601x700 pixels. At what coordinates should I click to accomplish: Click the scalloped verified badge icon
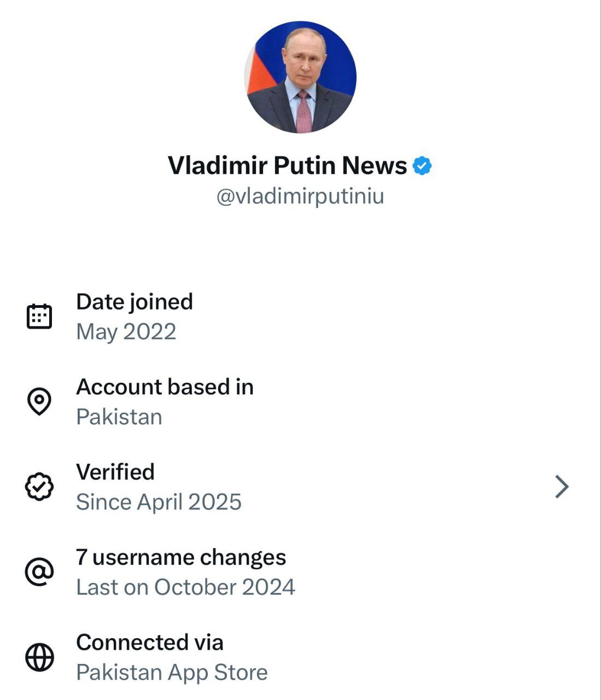pyautogui.click(x=39, y=487)
